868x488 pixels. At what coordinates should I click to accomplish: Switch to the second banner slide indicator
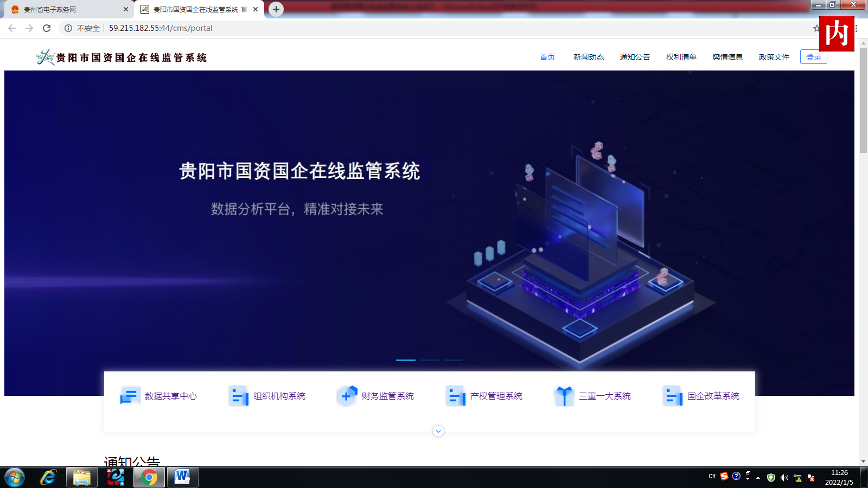pyautogui.click(x=430, y=360)
